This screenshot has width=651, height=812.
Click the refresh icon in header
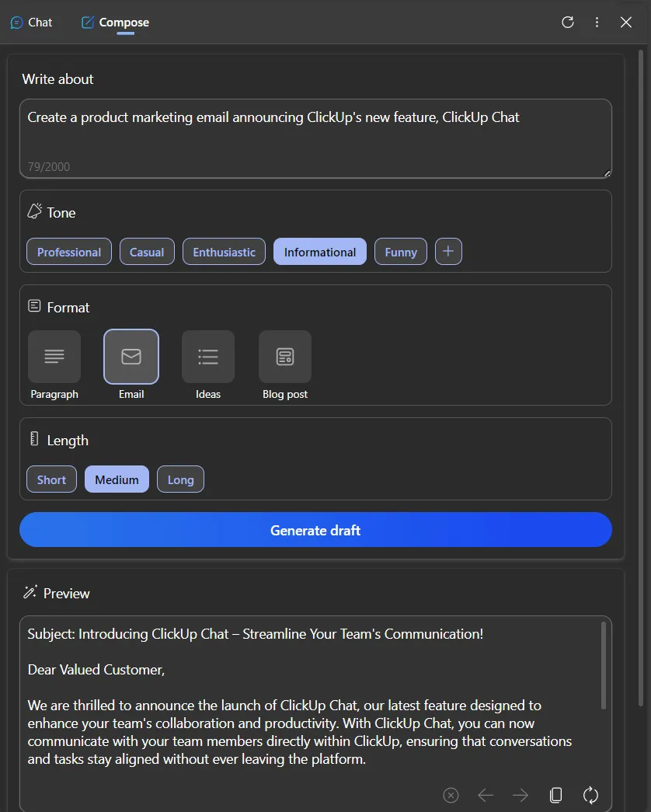coord(568,23)
